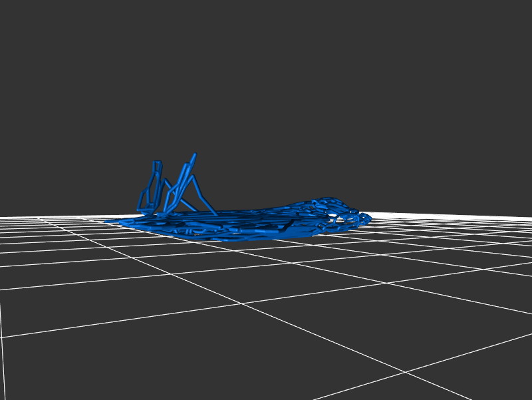Click the top of the rectangular upright frame
The height and width of the screenshot is (400, 532).
click(157, 162)
